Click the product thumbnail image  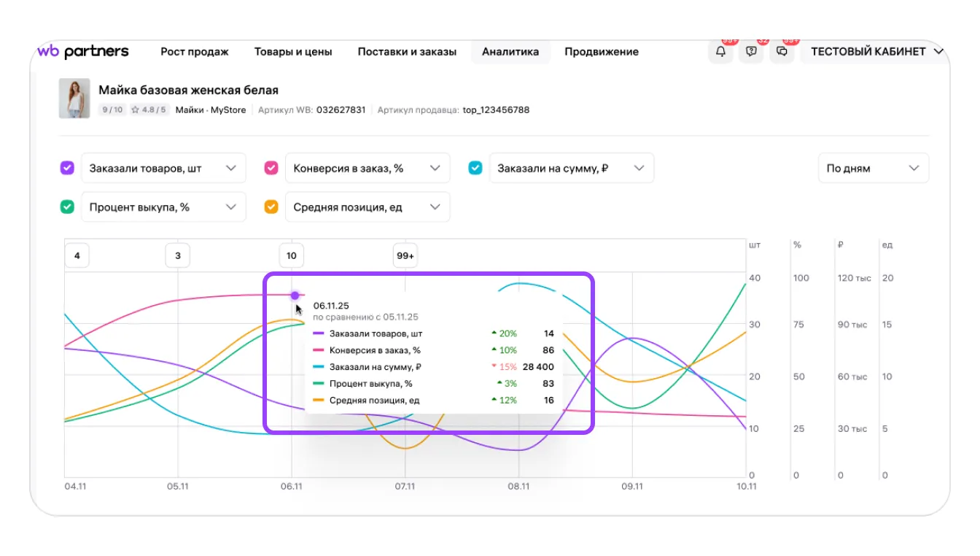pos(74,99)
